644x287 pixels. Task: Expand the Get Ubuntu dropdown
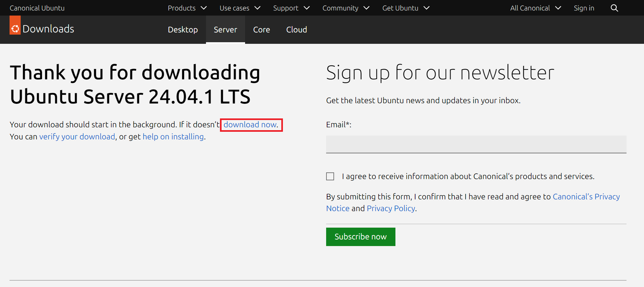[x=406, y=8]
